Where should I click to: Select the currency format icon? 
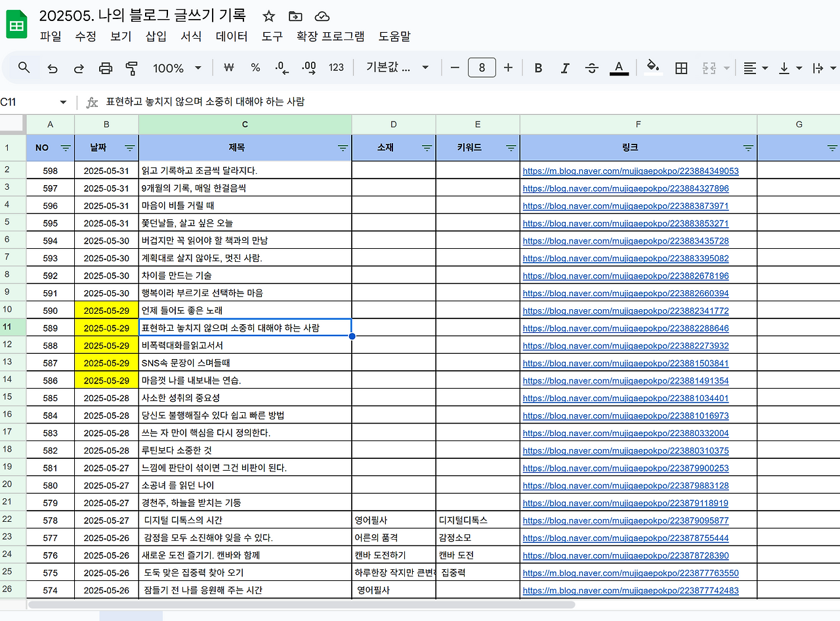(228, 67)
